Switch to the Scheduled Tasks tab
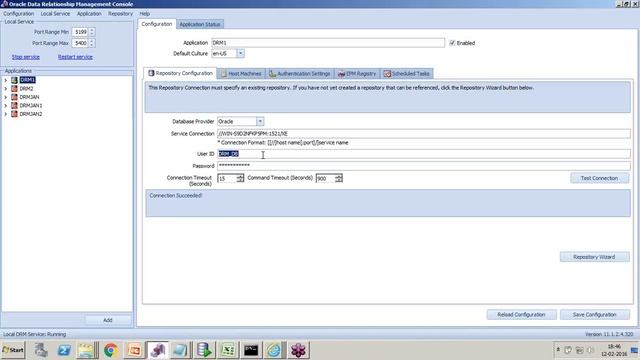Screen dimensions: 640x360 407,73
